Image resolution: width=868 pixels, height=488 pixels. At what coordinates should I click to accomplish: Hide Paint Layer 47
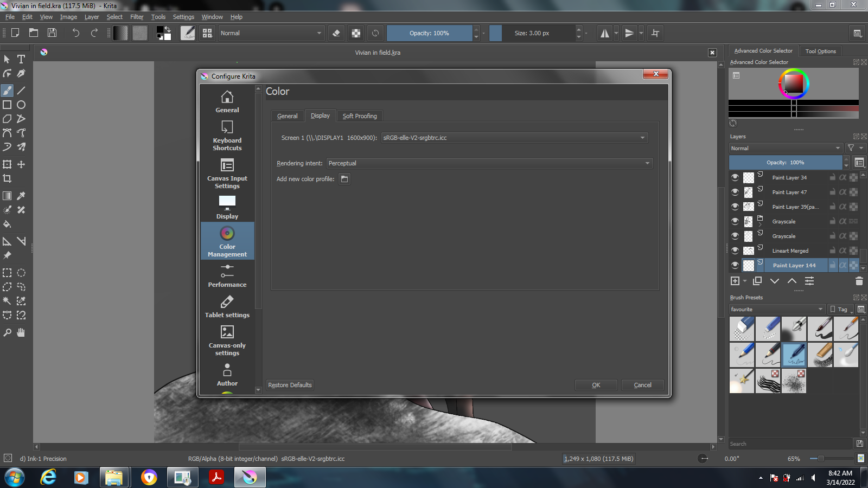[735, 192]
